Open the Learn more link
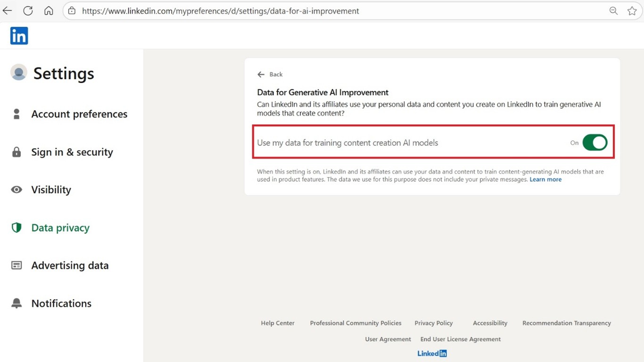Viewport: 644px width, 362px height. [x=545, y=179]
